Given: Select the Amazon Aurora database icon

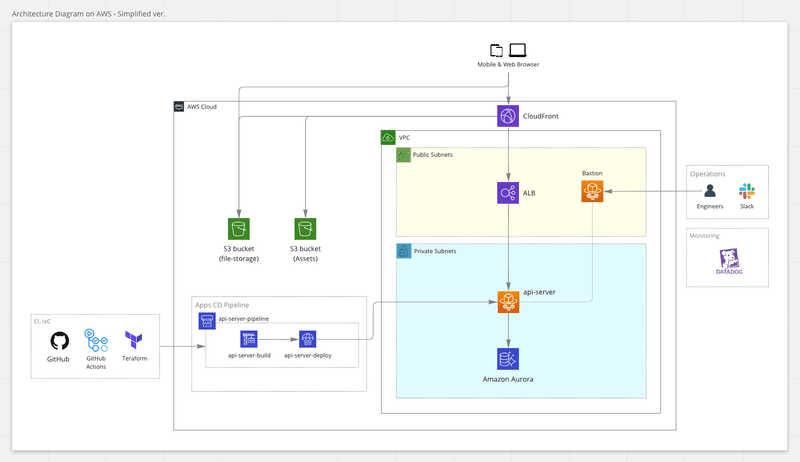Looking at the screenshot, I should [508, 359].
